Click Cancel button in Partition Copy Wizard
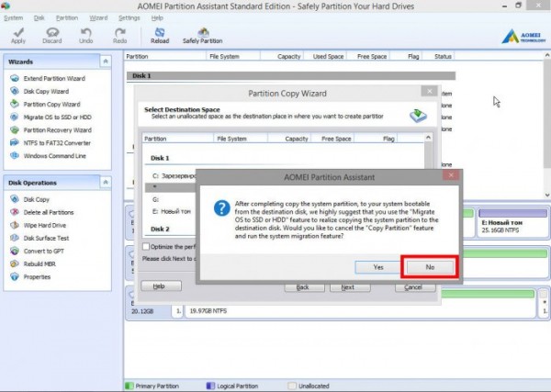Image resolution: width=551 pixels, height=392 pixels. point(415,287)
